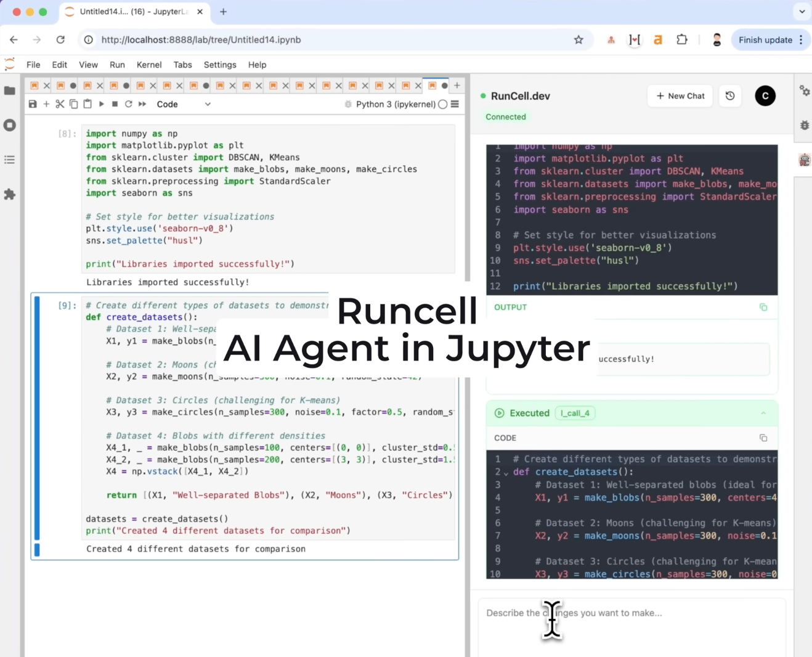This screenshot has height=657, width=812.
Task: Open the Running Terminals and Kernels panel
Action: click(x=10, y=125)
